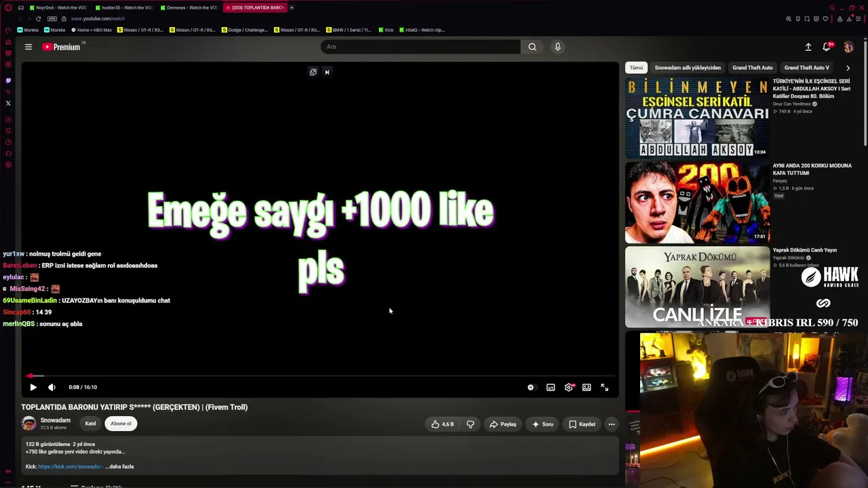This screenshot has width=868, height=488.
Task: Click the Paylaş share button
Action: point(503,424)
